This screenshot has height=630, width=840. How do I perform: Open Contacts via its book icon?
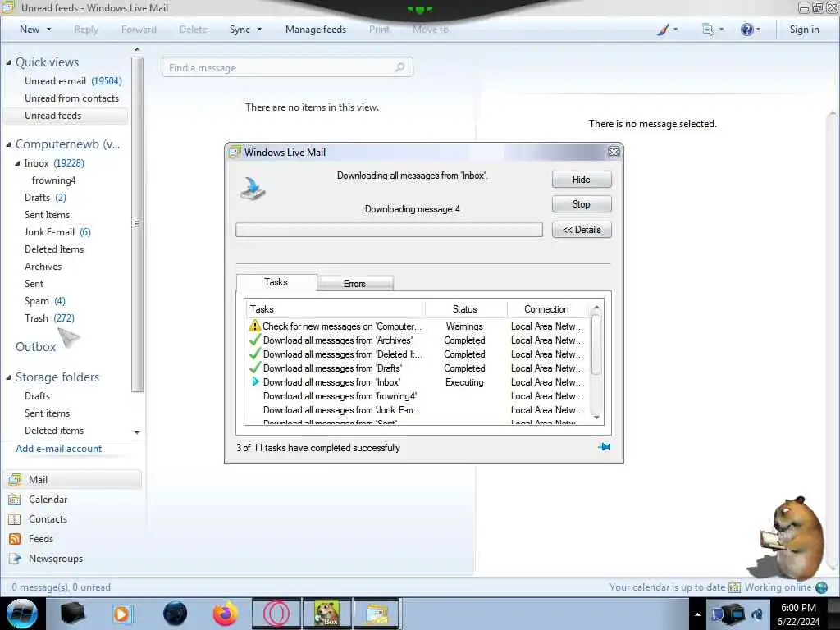(15, 519)
